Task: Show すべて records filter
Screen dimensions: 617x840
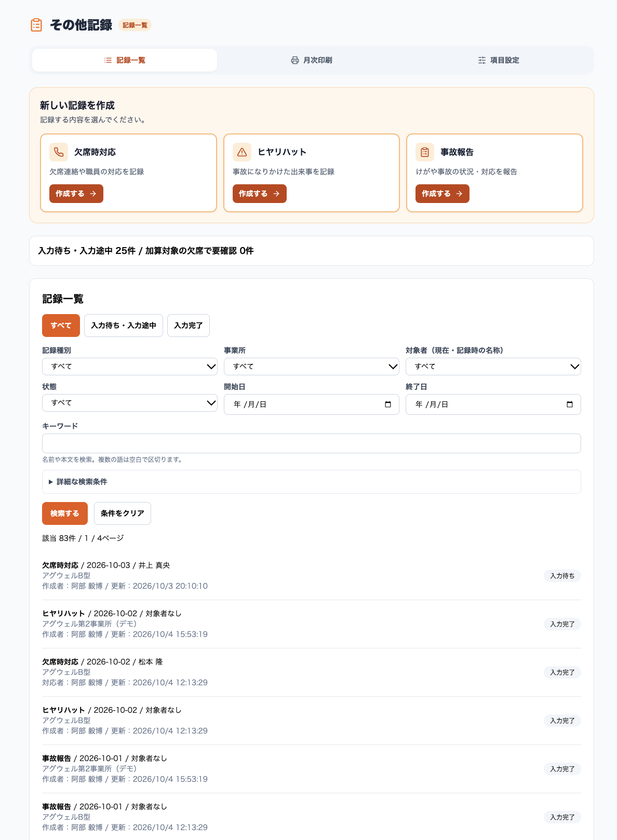Action: tap(61, 326)
